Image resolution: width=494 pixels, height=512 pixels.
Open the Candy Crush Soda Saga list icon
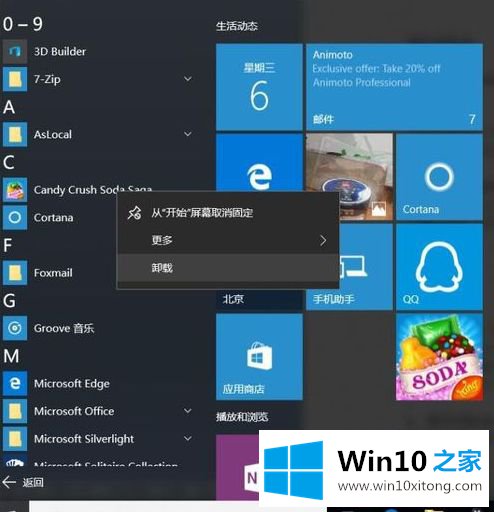click(15, 190)
